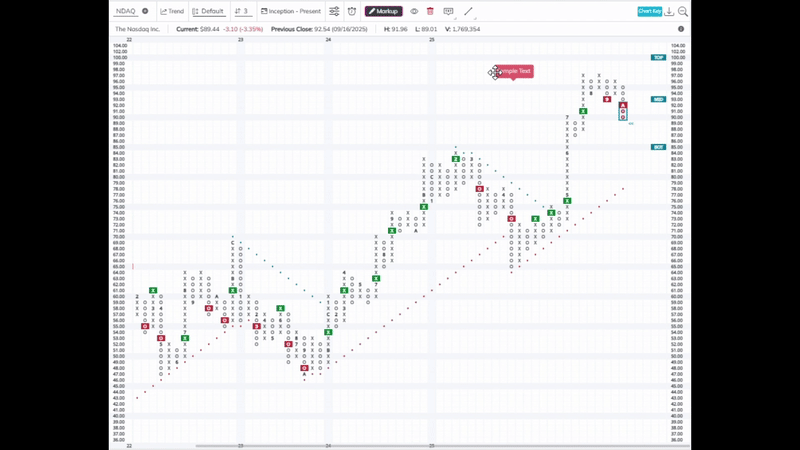Select the text comment annotation tool
Screen dimensions: 800x450
pos(448,11)
